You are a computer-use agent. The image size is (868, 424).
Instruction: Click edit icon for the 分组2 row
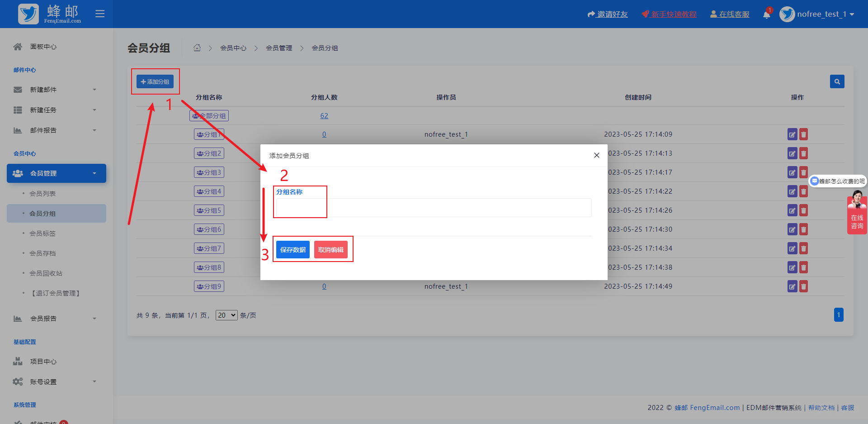point(792,153)
